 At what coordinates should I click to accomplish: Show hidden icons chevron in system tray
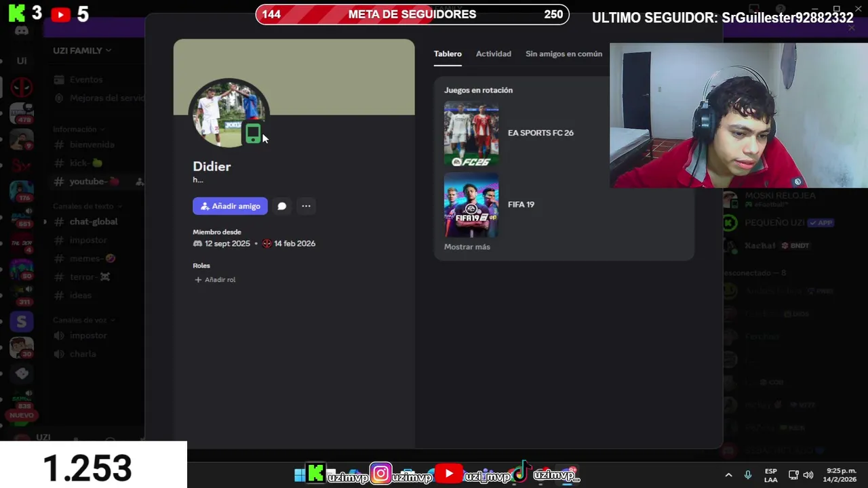tap(728, 475)
